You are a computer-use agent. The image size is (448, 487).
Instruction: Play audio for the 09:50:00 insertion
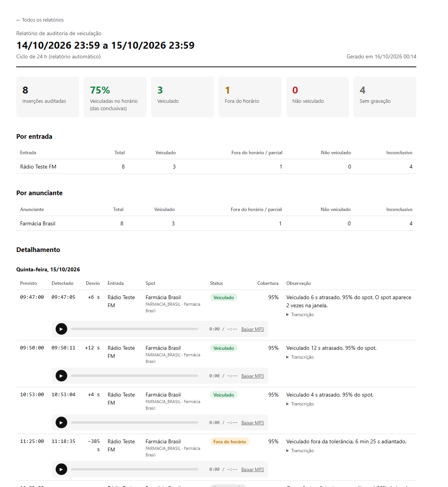61,376
